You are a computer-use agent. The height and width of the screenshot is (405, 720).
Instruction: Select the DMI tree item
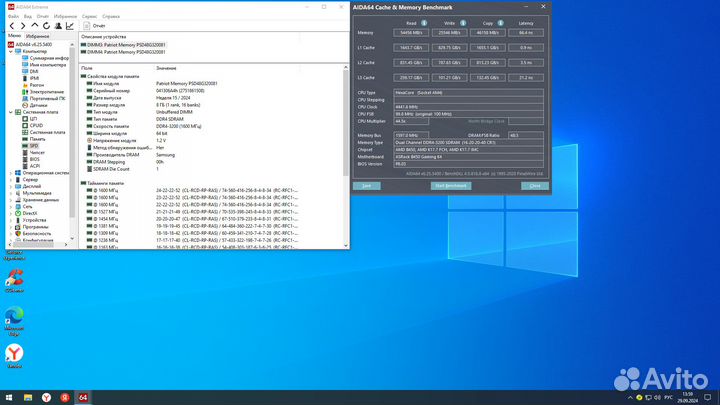click(x=30, y=72)
